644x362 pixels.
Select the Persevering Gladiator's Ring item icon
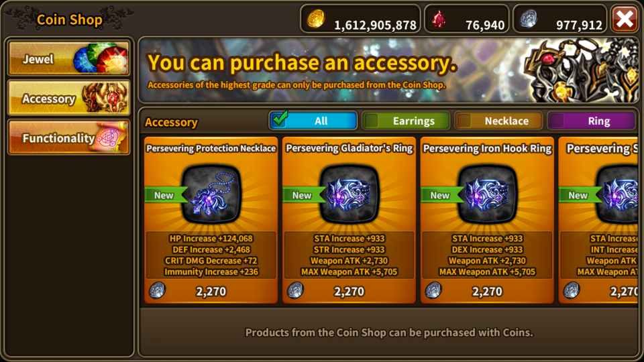coord(349,194)
